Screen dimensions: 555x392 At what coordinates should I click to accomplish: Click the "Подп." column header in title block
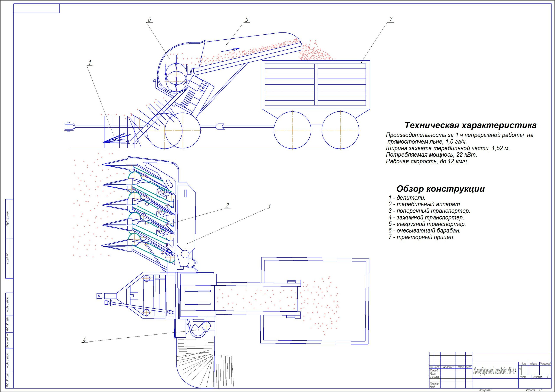461,367
